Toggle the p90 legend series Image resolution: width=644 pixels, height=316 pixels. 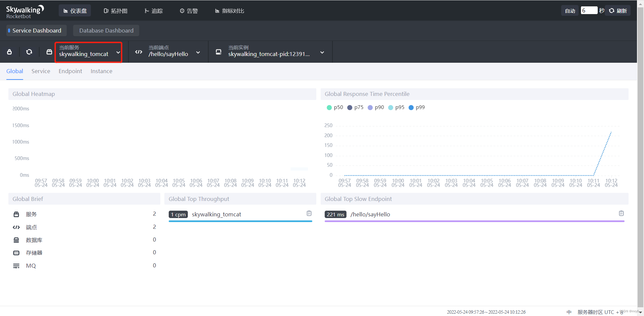(376, 107)
